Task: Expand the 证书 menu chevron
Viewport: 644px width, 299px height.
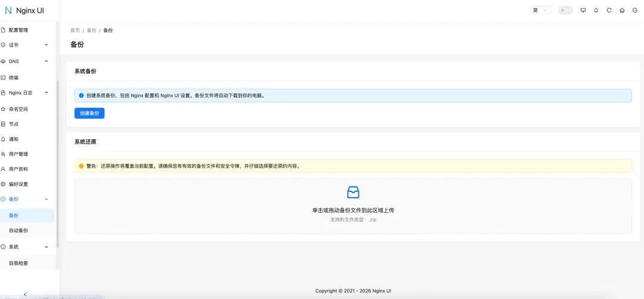Action: tap(47, 45)
